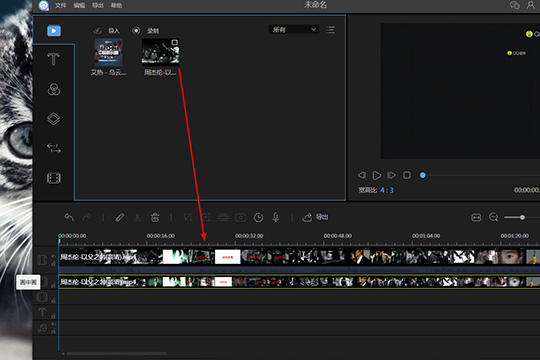Open the Text panel in the sidebar

pyautogui.click(x=53, y=60)
